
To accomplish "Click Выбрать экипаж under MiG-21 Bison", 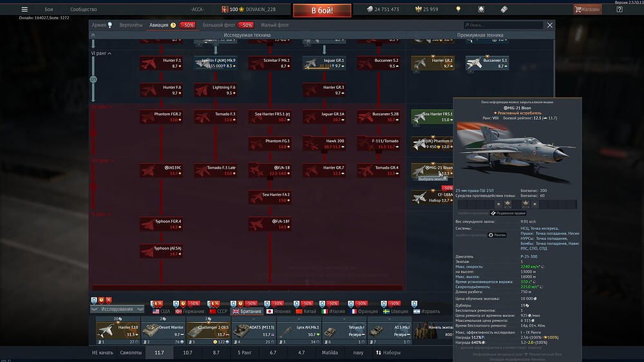I will 432,178.
